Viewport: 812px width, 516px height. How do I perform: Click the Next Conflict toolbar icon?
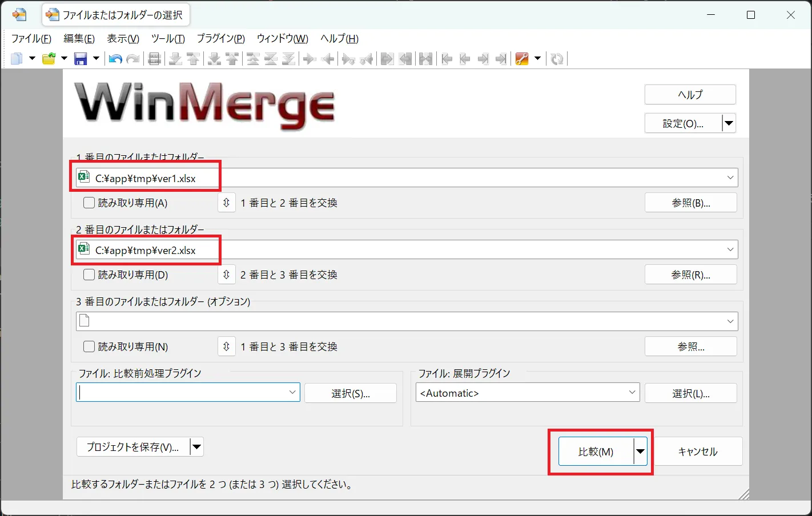(x=214, y=58)
